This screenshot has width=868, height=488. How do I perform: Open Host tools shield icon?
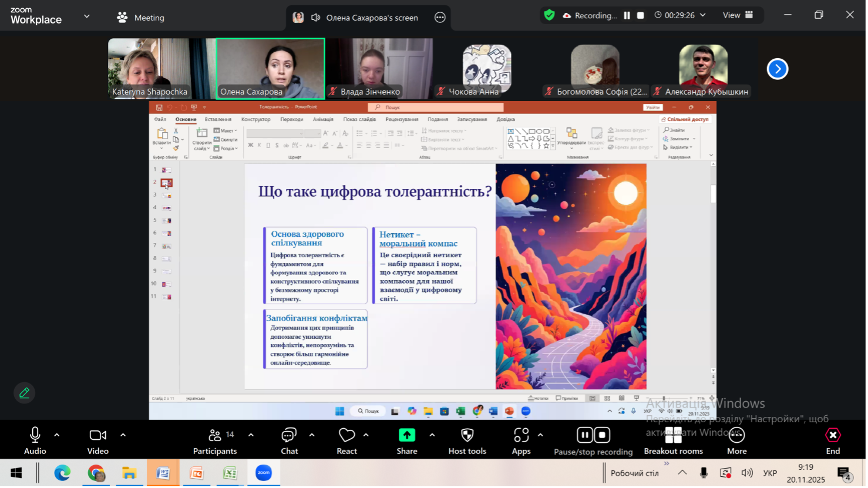(467, 440)
